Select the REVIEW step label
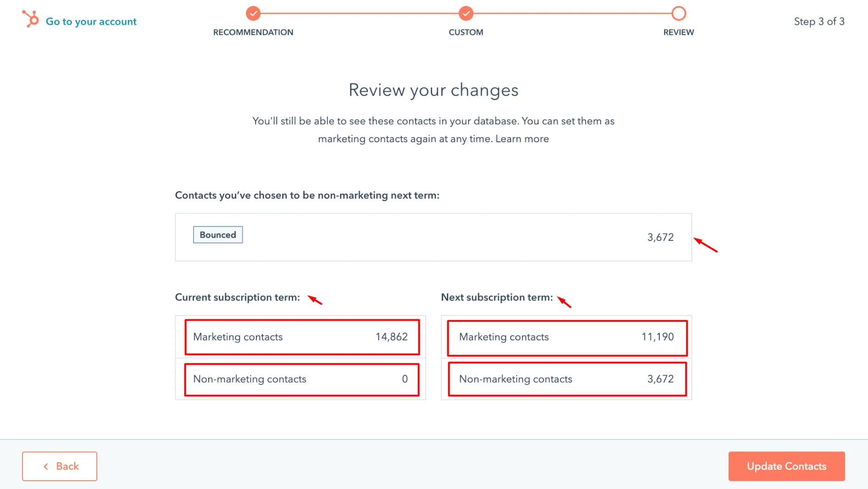The height and width of the screenshot is (489, 868). click(679, 32)
